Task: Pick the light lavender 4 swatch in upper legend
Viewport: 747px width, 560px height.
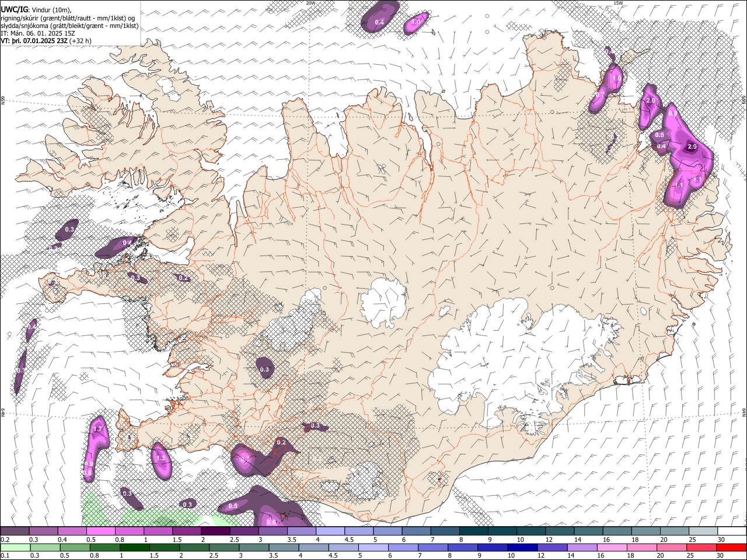Action: coord(330,531)
